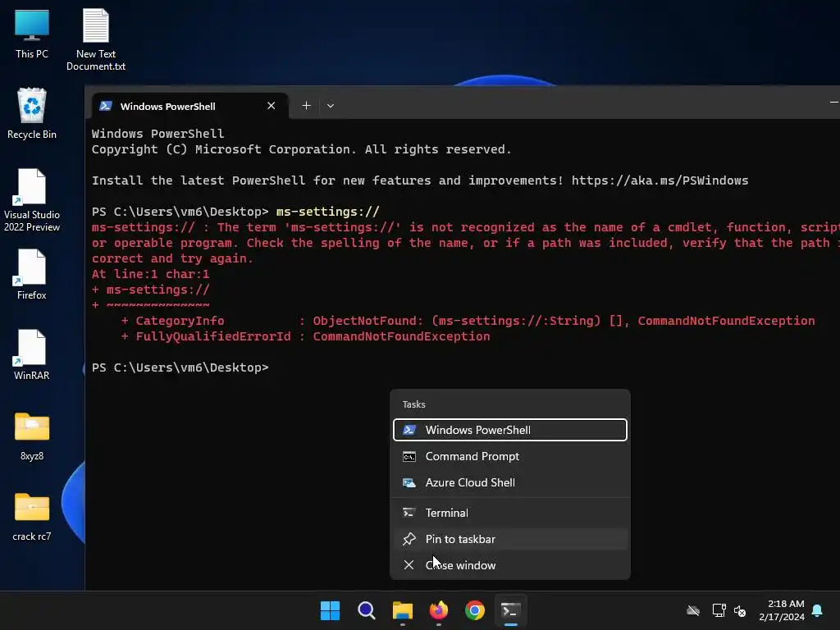The image size is (840, 630).
Task: Select the Recycle Bin desktop icon
Action: coord(32,113)
